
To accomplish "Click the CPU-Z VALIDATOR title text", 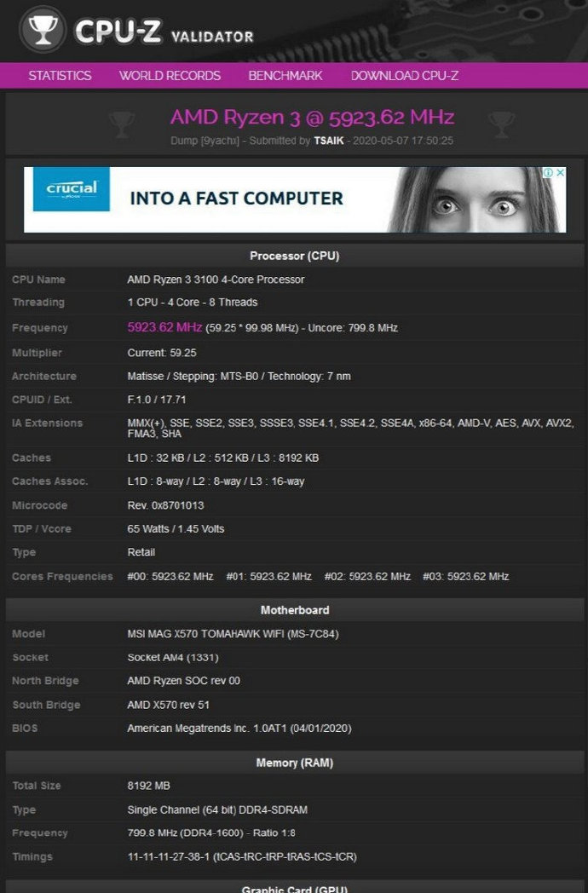I will click(x=164, y=32).
